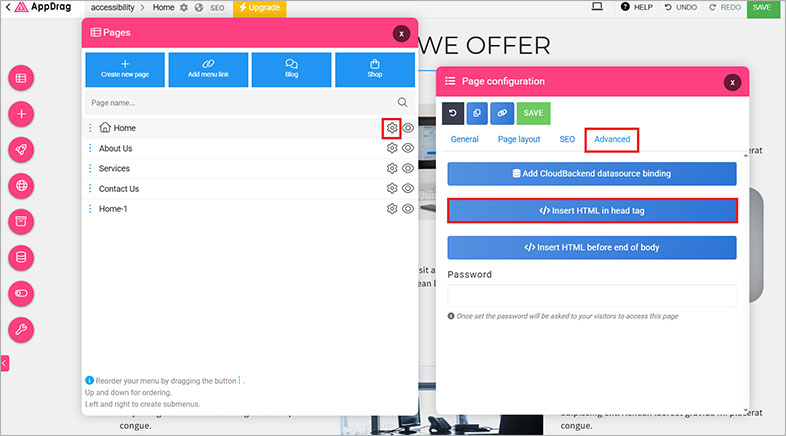Image resolution: width=786 pixels, height=436 pixels.
Task: Click the back chevron next to AppDrag logo
Action: [7, 8]
